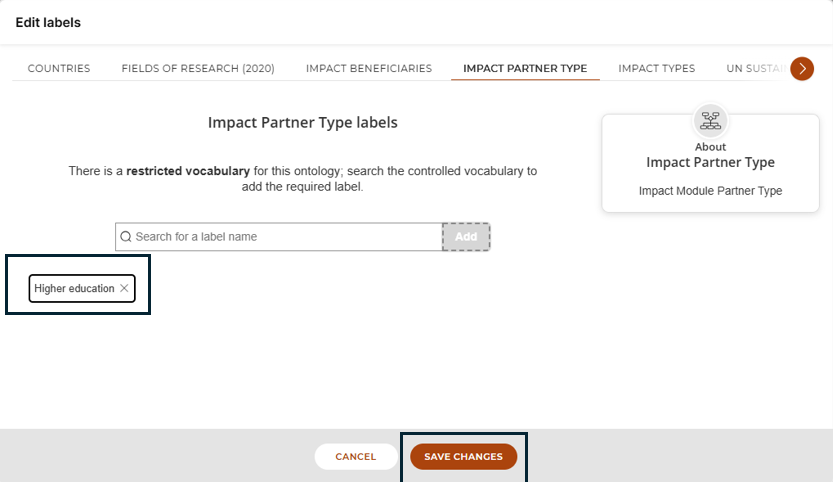Switch to the Countries tab
The height and width of the screenshot is (482, 833).
(x=59, y=69)
